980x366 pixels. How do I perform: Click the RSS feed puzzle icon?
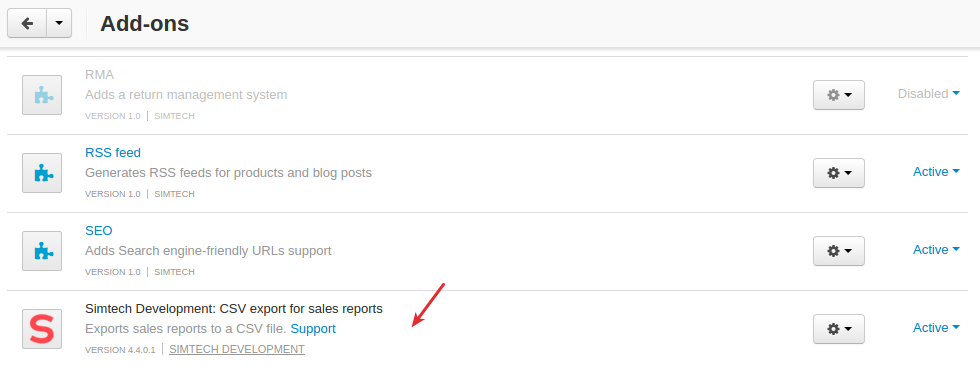[42, 173]
